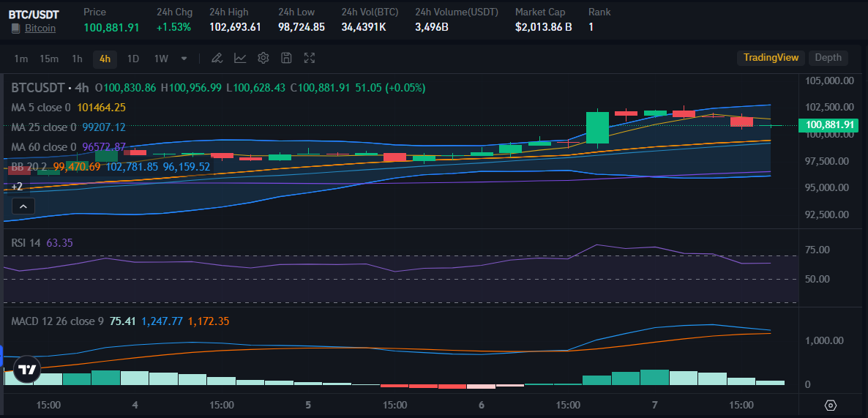Image resolution: width=868 pixels, height=418 pixels.
Task: Select the MACD 12 26 close 9 label
Action: (57, 321)
